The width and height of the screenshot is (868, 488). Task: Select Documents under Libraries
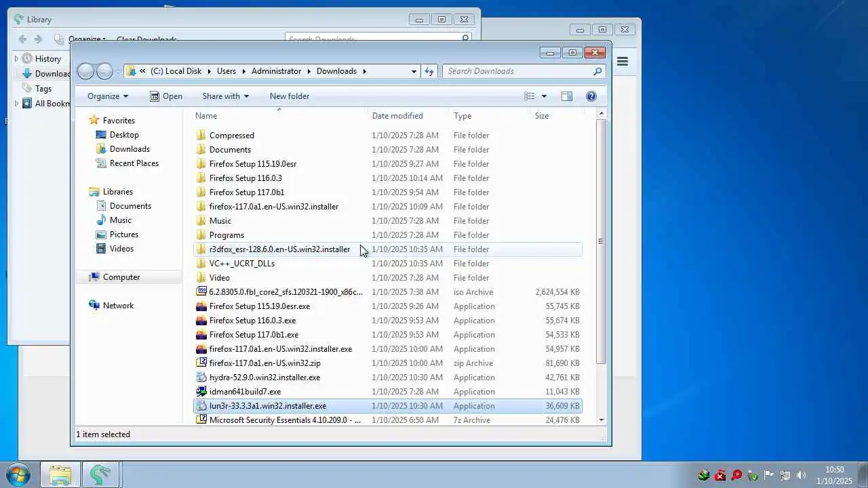[x=130, y=206]
